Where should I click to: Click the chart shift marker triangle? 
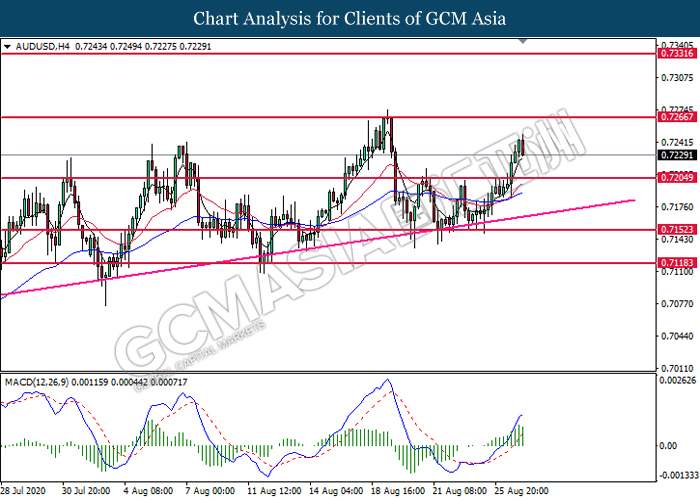point(523,41)
